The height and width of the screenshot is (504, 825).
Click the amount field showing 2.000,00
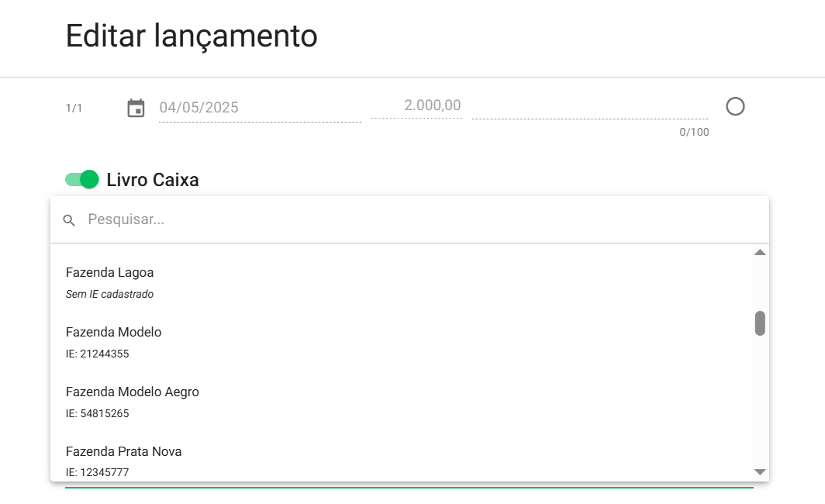(417, 105)
